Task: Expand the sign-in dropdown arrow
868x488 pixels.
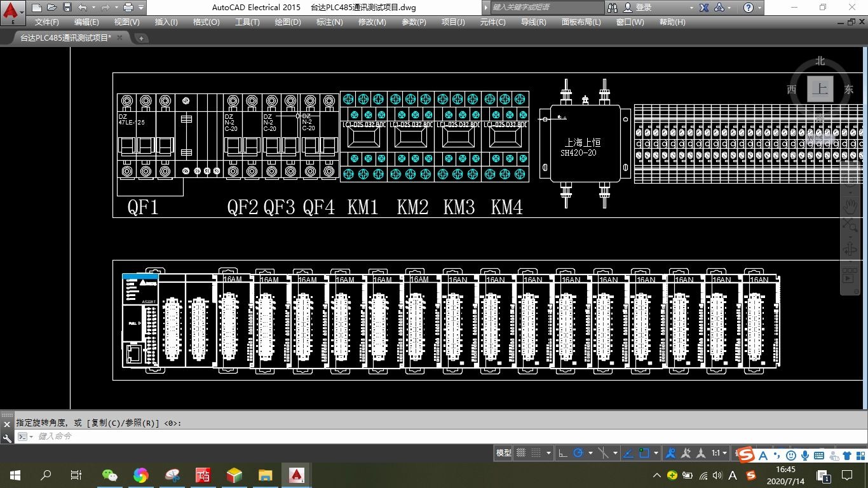Action: pos(691,8)
